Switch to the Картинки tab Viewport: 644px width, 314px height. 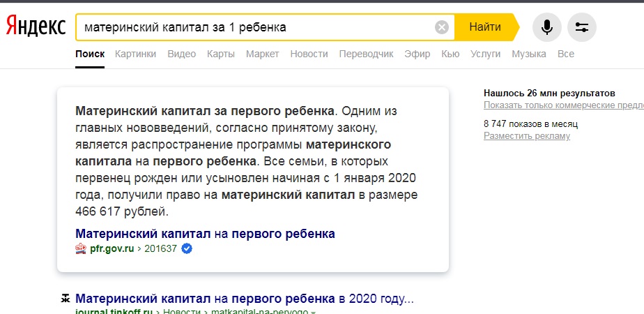pos(135,54)
